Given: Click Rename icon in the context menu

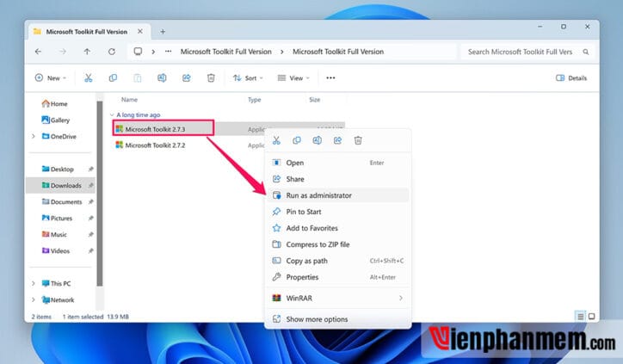Looking at the screenshot, I should pos(317,140).
